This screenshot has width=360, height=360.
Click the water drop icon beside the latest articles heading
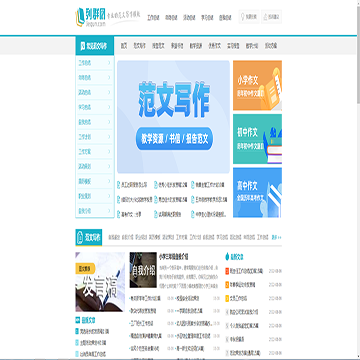click(x=227, y=256)
